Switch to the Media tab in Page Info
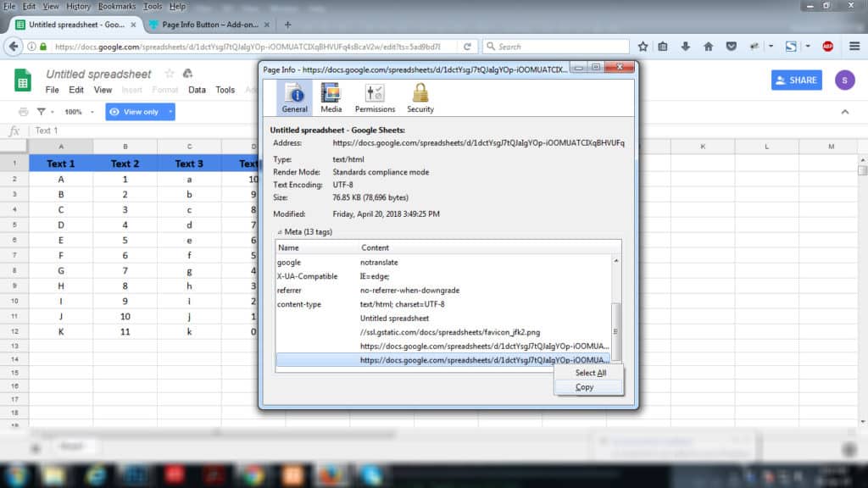 pos(331,98)
